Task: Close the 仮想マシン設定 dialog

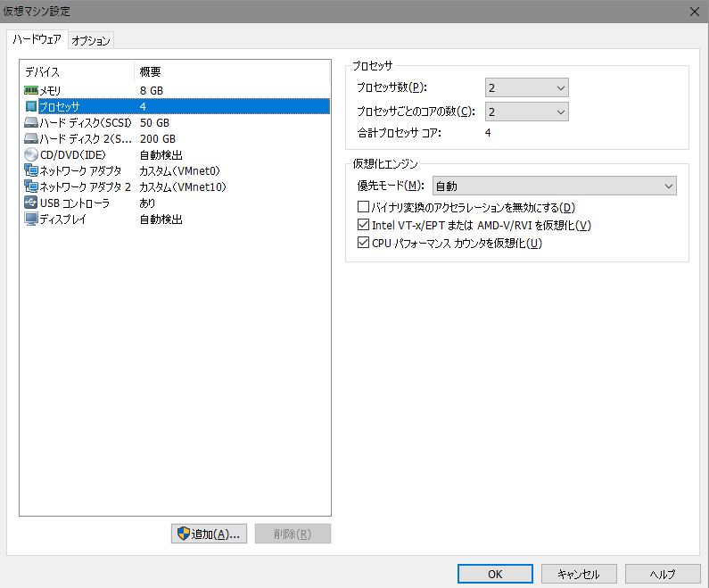Action: click(x=695, y=12)
